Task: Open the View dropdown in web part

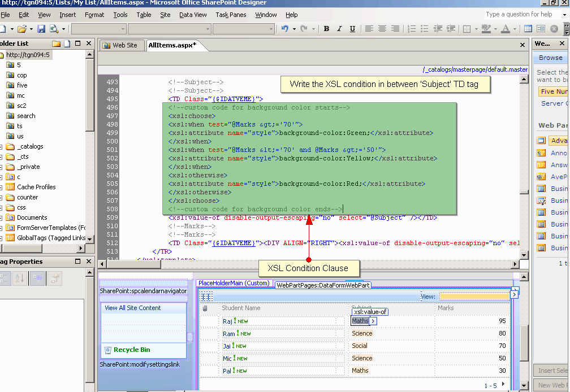Action: [474, 297]
